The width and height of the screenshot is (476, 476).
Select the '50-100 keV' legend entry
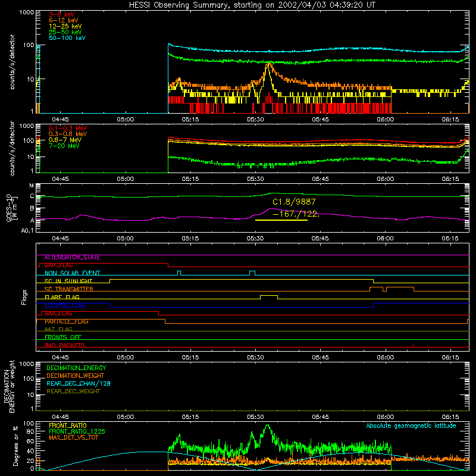[x=67, y=38]
